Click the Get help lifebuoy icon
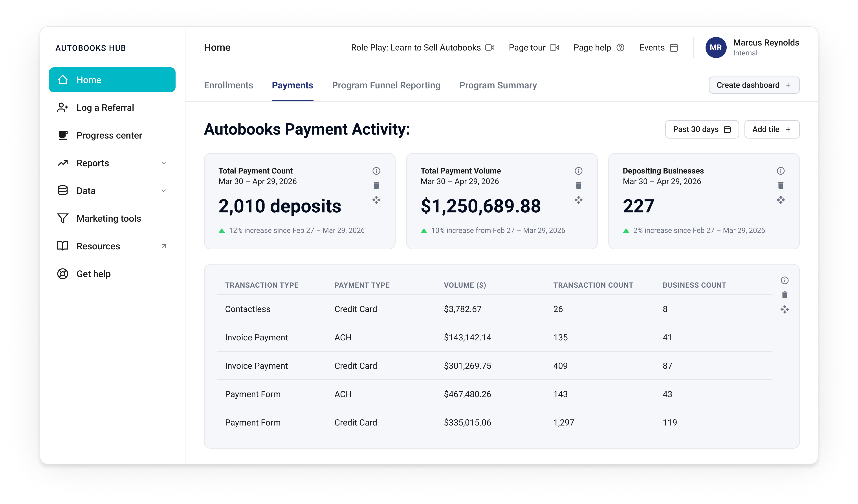 point(63,274)
